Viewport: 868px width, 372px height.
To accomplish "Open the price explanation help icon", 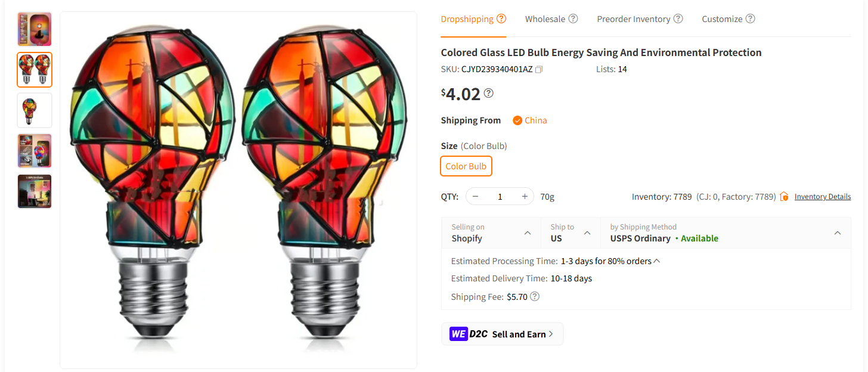I will [x=489, y=93].
